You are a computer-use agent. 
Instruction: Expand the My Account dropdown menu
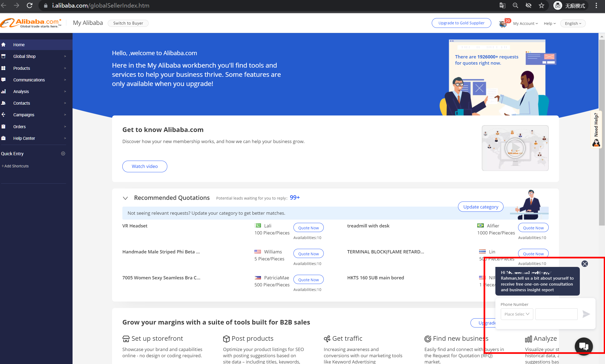coord(525,24)
